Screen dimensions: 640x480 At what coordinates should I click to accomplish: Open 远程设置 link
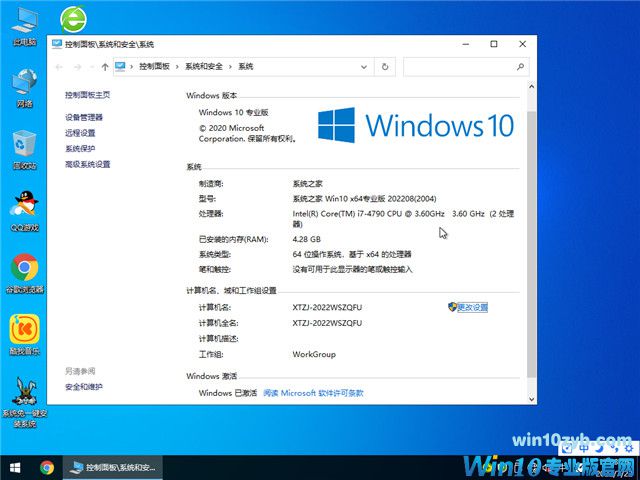click(80, 133)
